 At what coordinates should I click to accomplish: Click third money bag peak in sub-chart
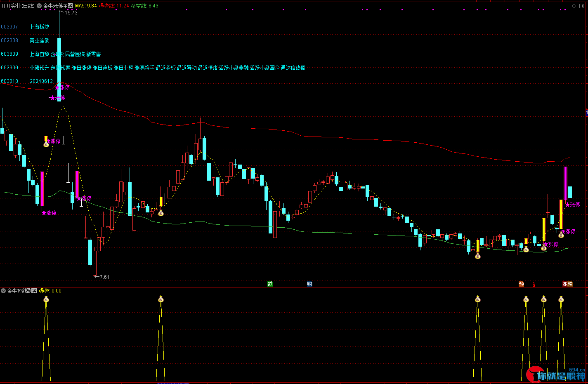[x=478, y=299]
